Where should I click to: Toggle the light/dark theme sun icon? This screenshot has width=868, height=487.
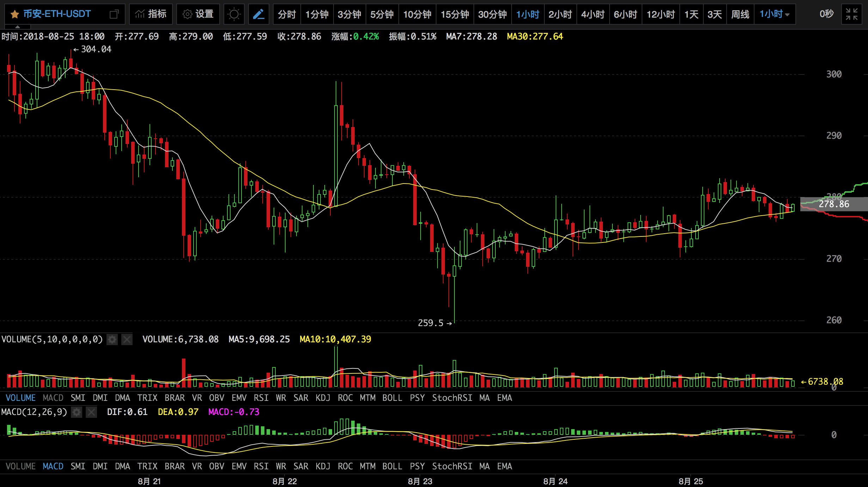click(x=234, y=14)
